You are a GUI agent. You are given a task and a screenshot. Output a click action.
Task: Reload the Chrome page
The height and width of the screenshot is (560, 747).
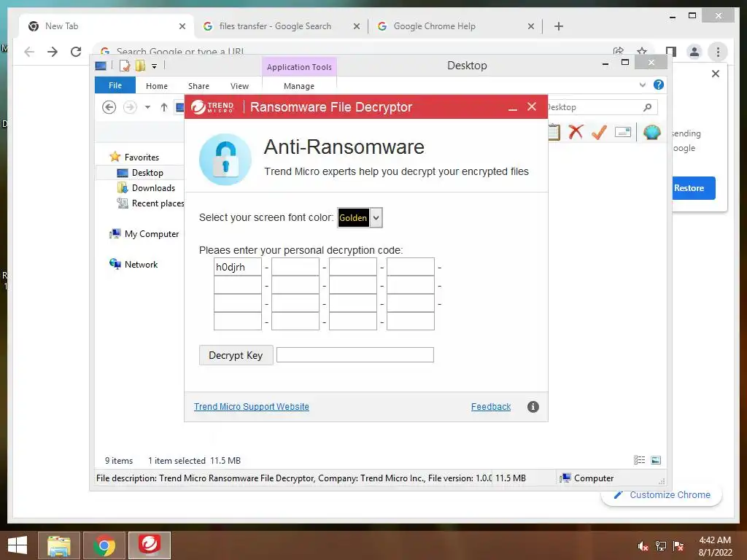[76, 52]
